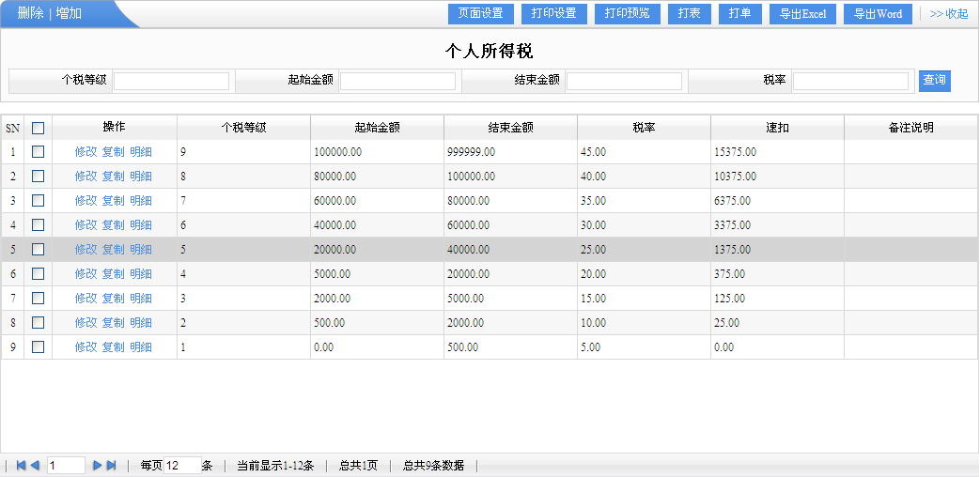Sort by 个税等级 column header

243,128
